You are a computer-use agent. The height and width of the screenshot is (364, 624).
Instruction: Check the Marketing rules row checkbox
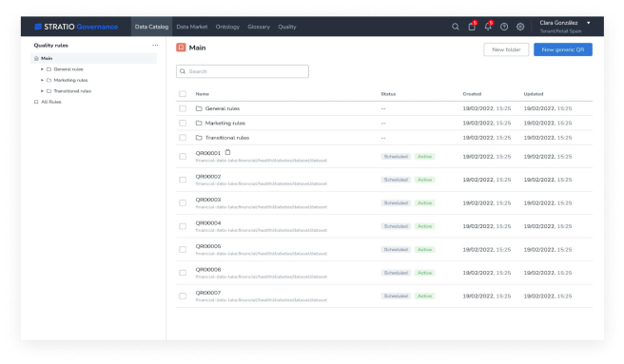(183, 123)
